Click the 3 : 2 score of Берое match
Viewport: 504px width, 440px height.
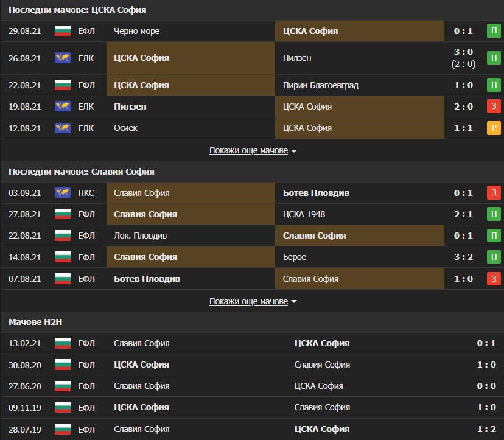[463, 257]
